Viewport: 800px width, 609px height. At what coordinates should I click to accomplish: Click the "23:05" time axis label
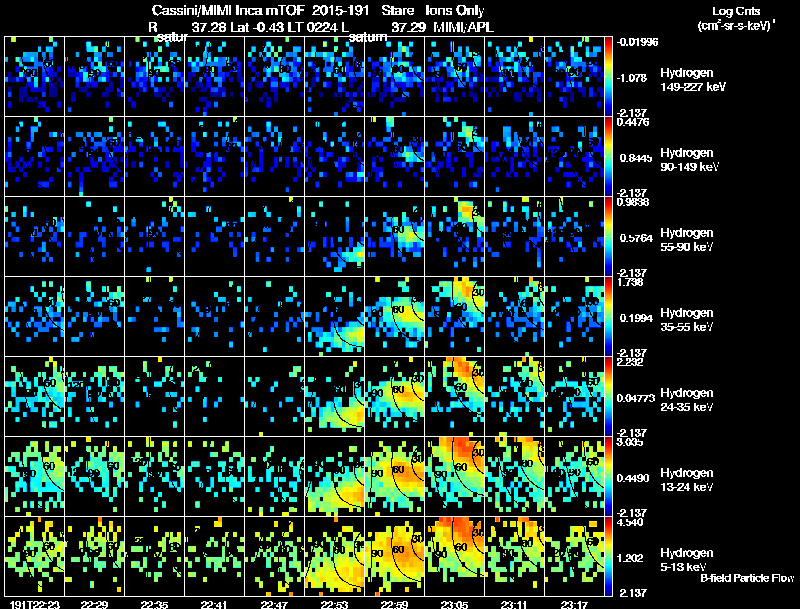coord(454,605)
